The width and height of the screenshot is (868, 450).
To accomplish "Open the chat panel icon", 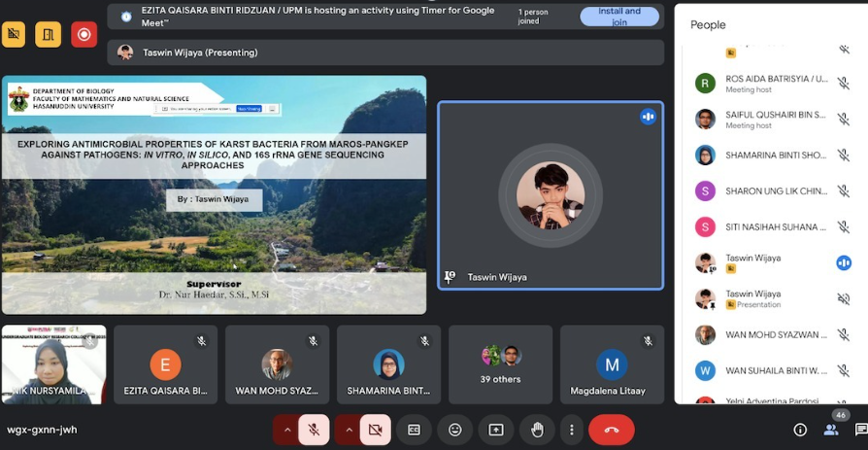I will coord(860,430).
